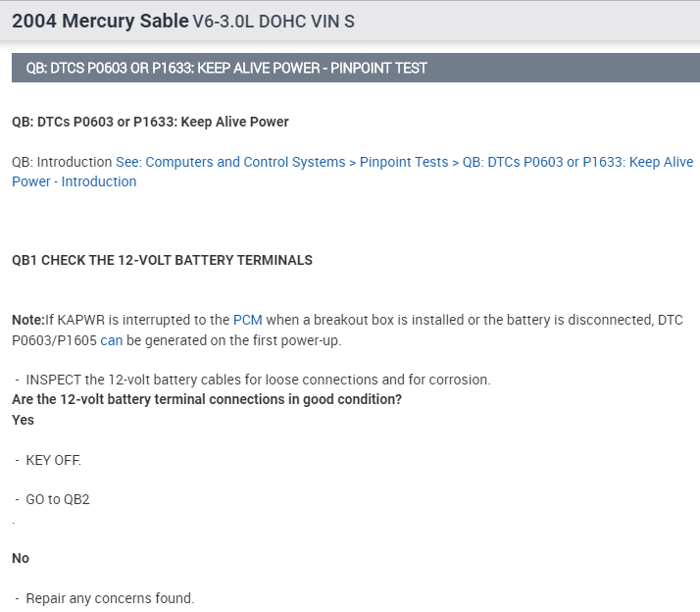
Task: Click the bold "Note:" label
Action: 28,320
